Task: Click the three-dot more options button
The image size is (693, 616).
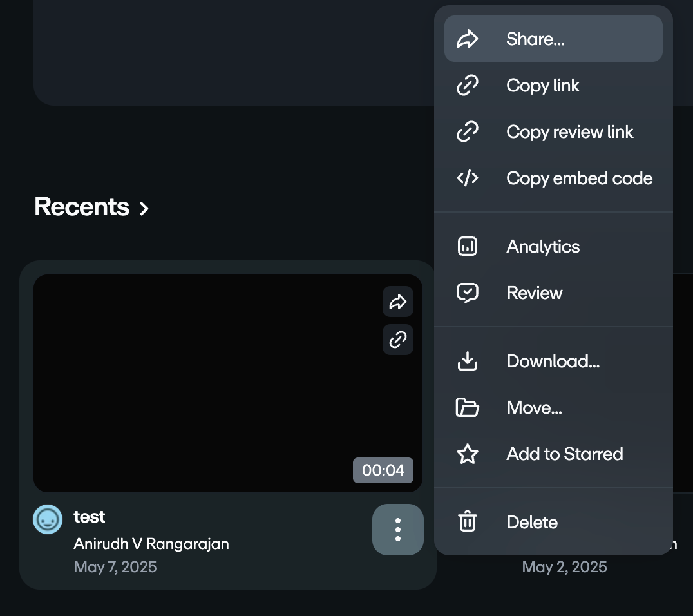Action: tap(398, 530)
